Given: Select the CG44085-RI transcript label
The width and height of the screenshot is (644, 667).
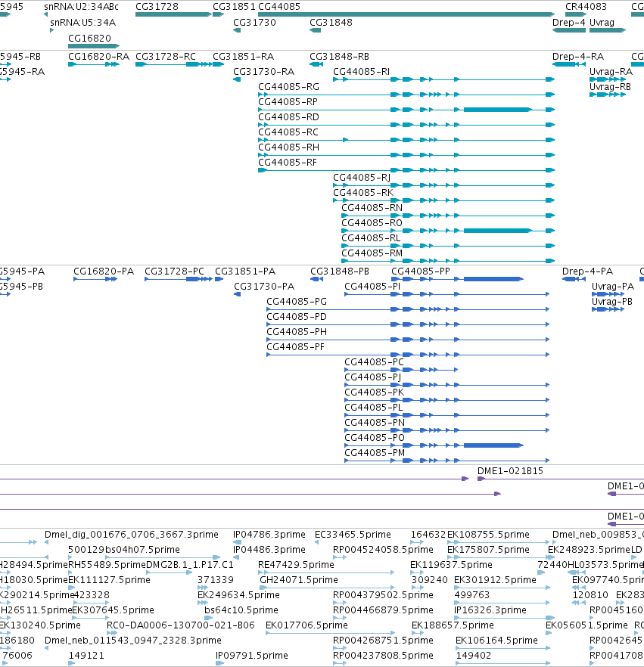Looking at the screenshot, I should (x=362, y=71).
